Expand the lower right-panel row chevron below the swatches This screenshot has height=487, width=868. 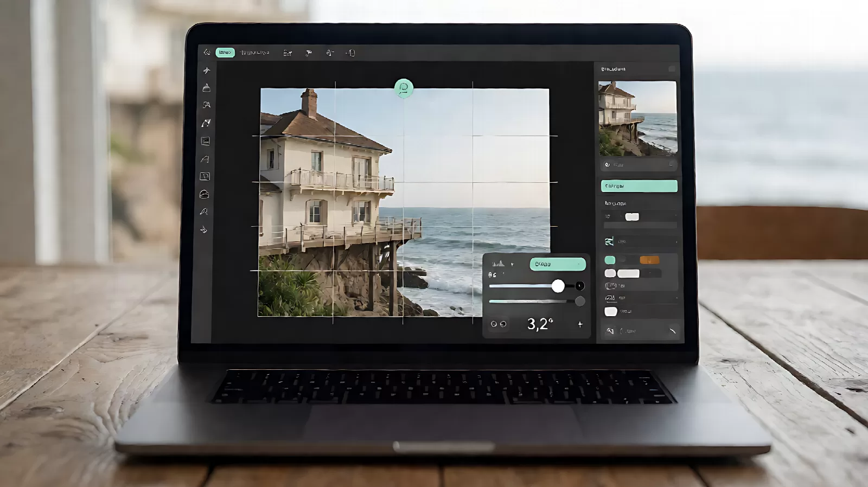(676, 298)
